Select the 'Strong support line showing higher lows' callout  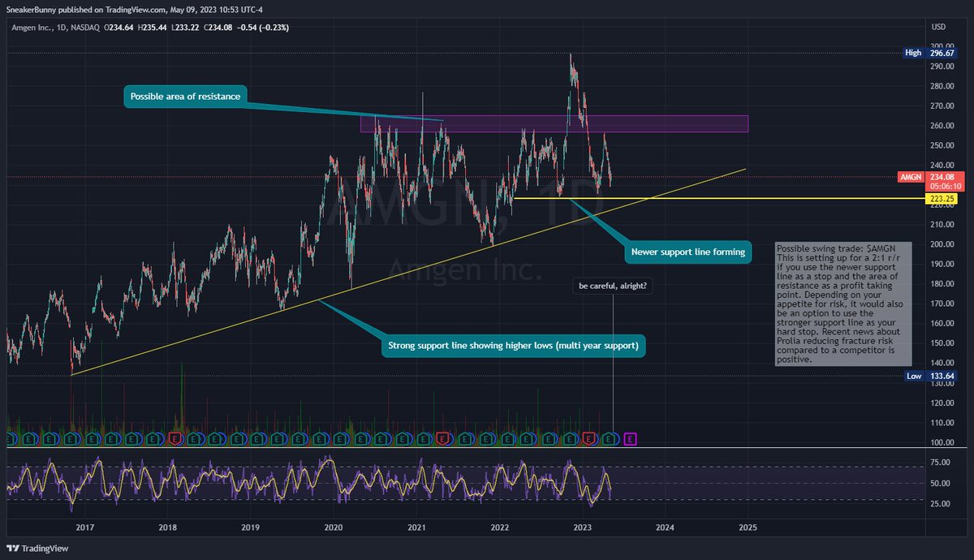(514, 347)
